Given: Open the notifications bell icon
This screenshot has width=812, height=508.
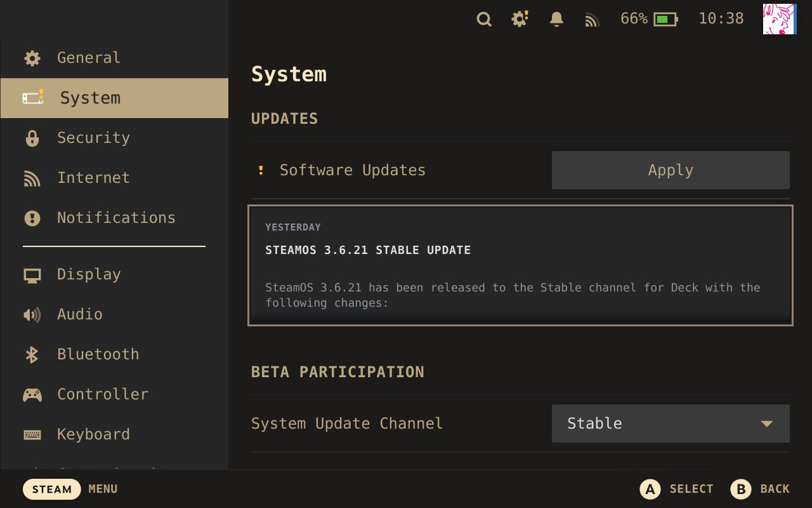Looking at the screenshot, I should point(556,20).
